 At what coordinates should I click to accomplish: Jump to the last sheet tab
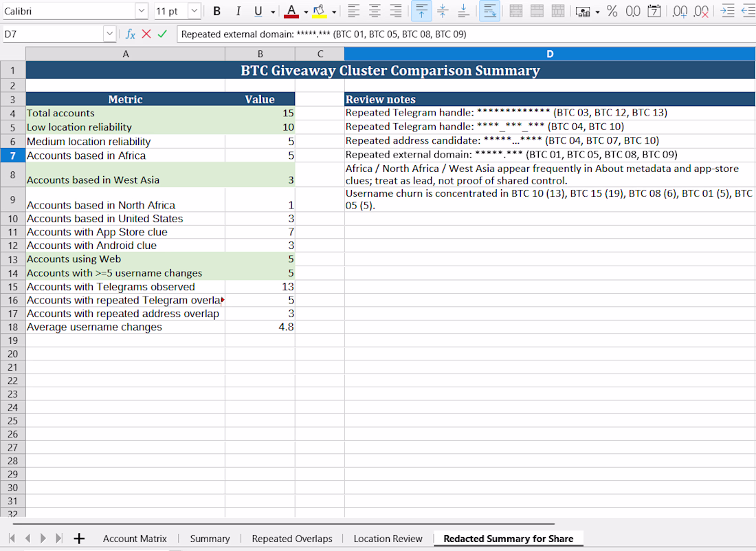pyautogui.click(x=59, y=539)
